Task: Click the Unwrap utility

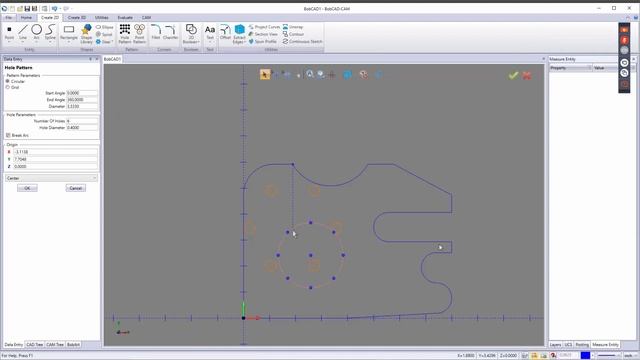Action: (x=293, y=27)
